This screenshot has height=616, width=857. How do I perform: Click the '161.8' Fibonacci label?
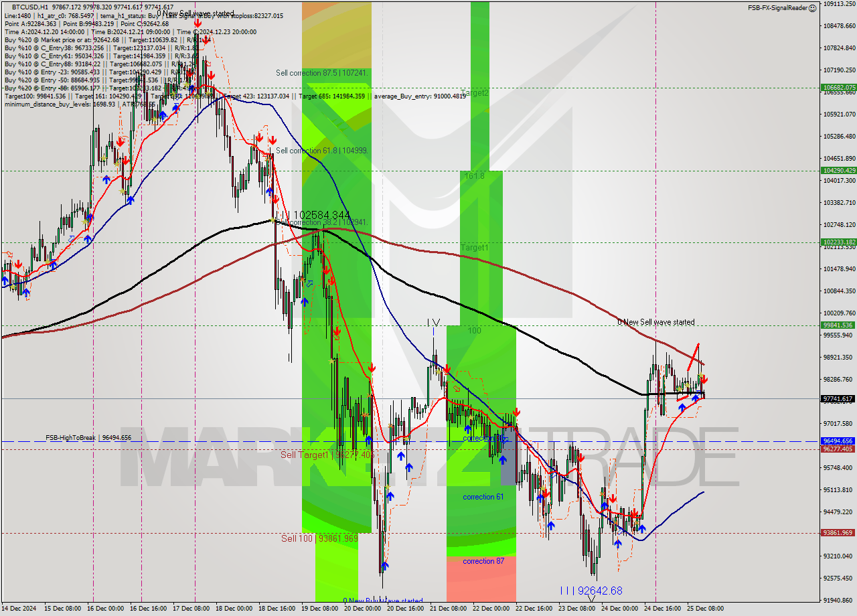(474, 175)
